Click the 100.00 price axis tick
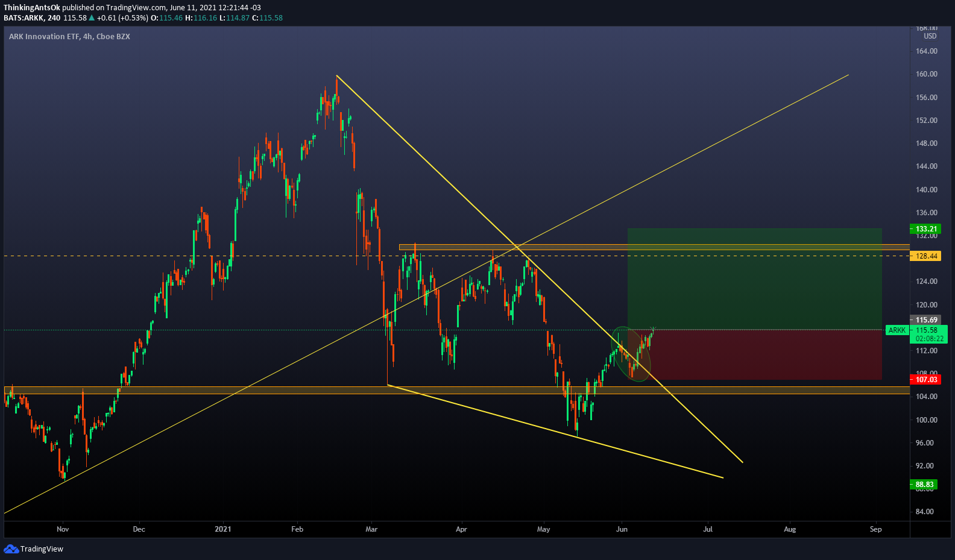 [927, 420]
